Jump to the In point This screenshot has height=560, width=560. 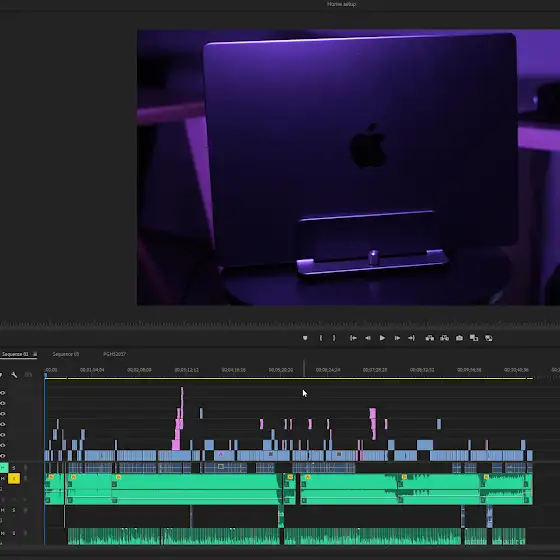353,338
